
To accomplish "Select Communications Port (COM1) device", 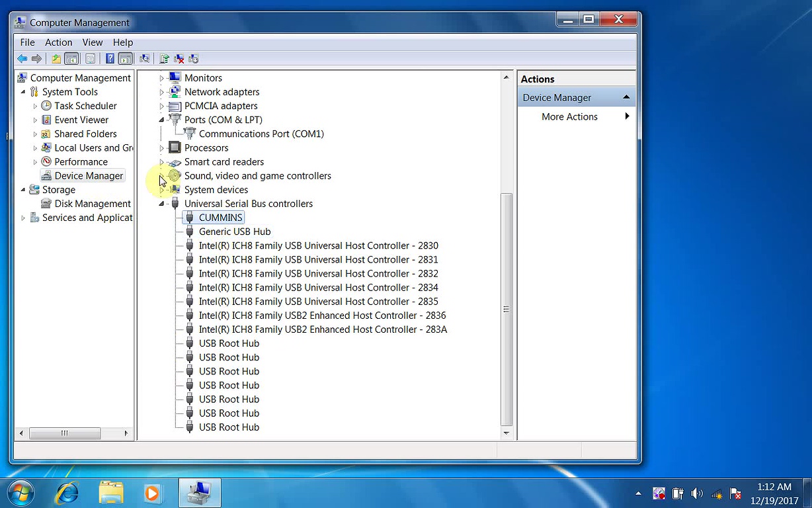I will (x=261, y=134).
